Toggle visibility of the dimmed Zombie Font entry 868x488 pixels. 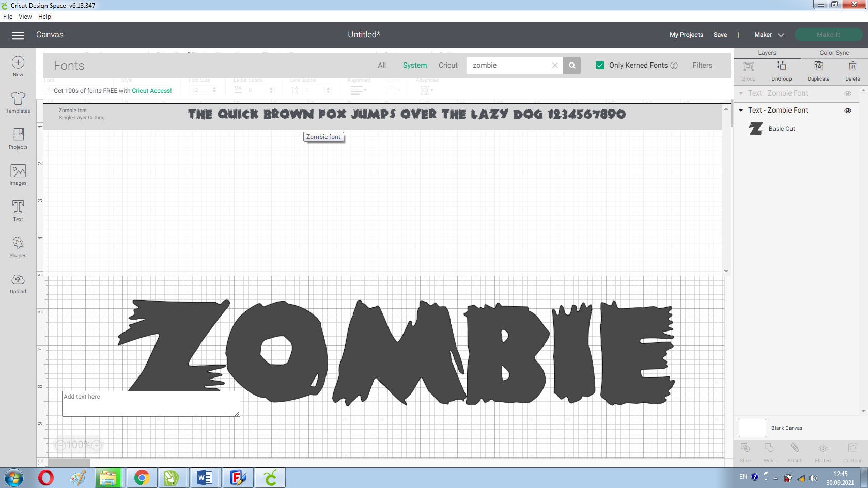847,93
